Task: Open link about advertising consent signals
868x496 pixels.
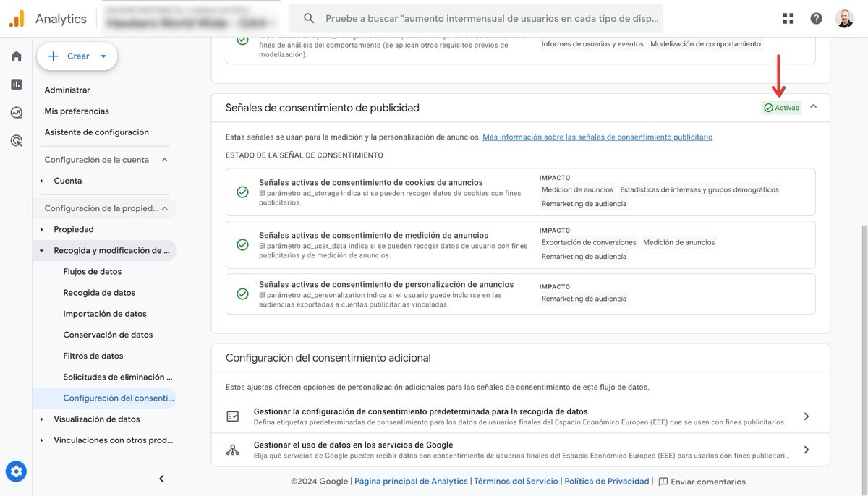Action: pos(597,137)
